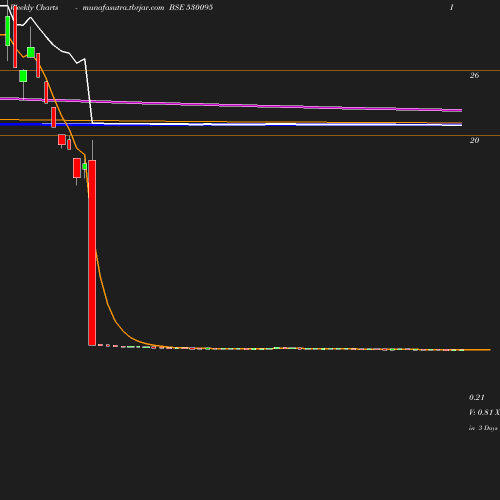Click the 'Weekly Charts' title text
This screenshot has width=500, height=500.
[x=34, y=7]
